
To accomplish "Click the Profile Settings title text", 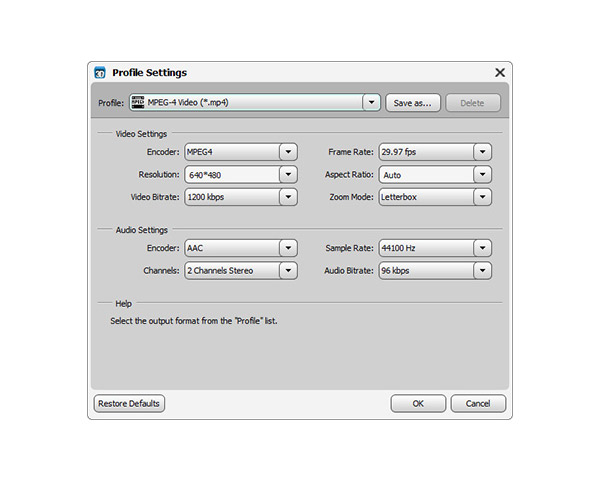I will coord(150,73).
